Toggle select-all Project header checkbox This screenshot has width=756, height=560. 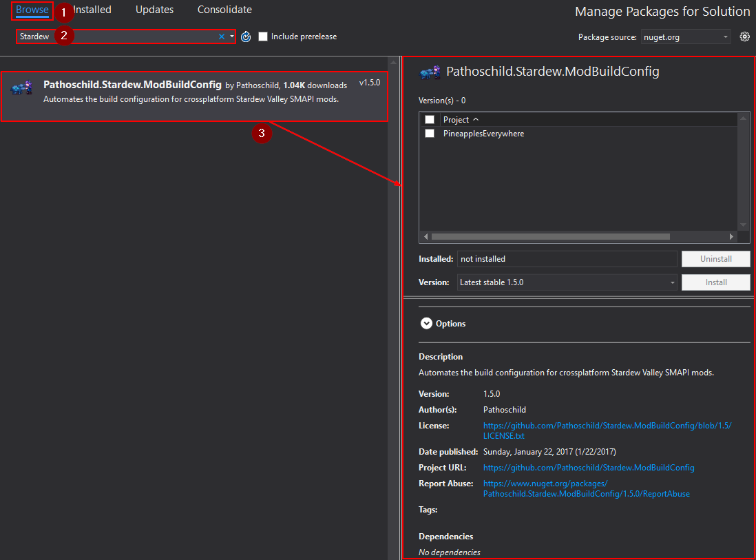click(x=430, y=120)
